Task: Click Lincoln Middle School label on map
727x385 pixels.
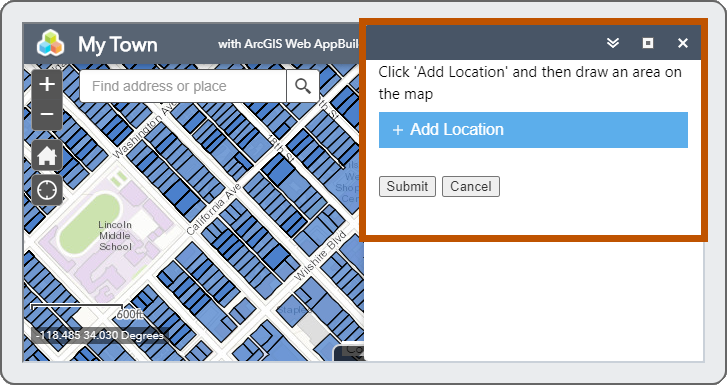Action: coord(115,236)
